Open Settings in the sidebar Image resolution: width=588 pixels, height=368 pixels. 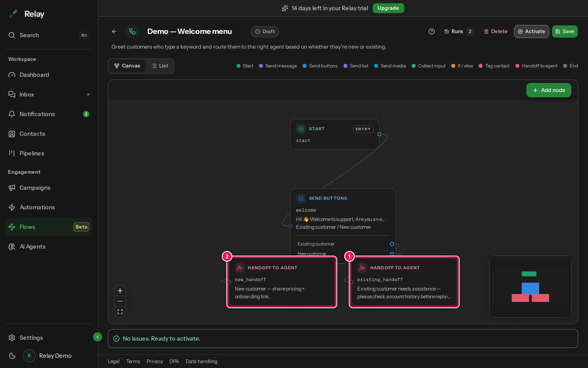49,338
